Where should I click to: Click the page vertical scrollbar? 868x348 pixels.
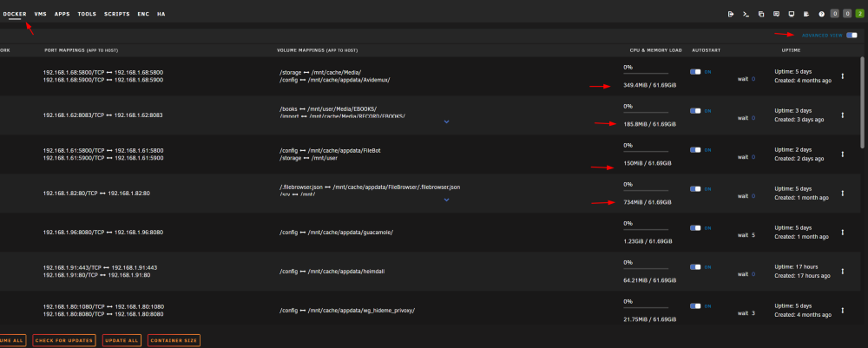865,102
